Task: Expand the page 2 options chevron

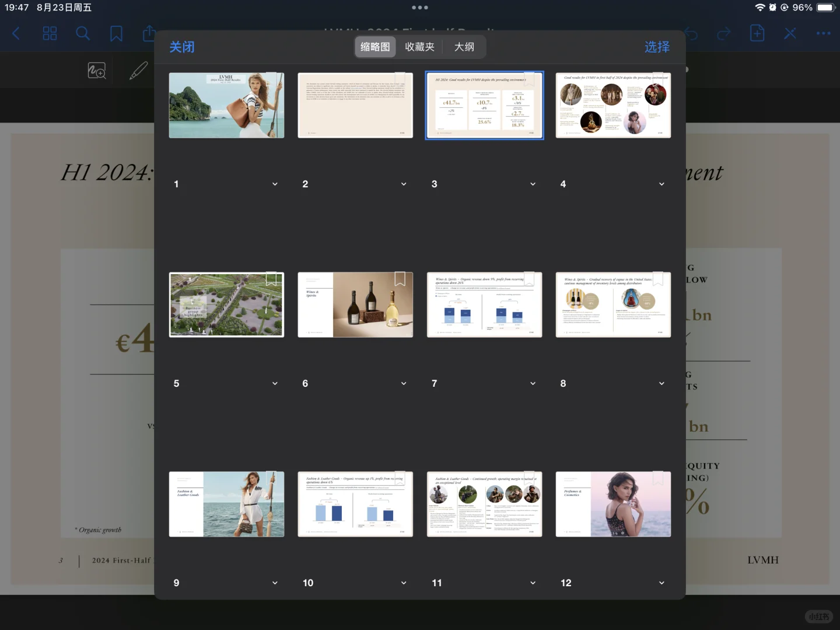Action: pos(404,184)
